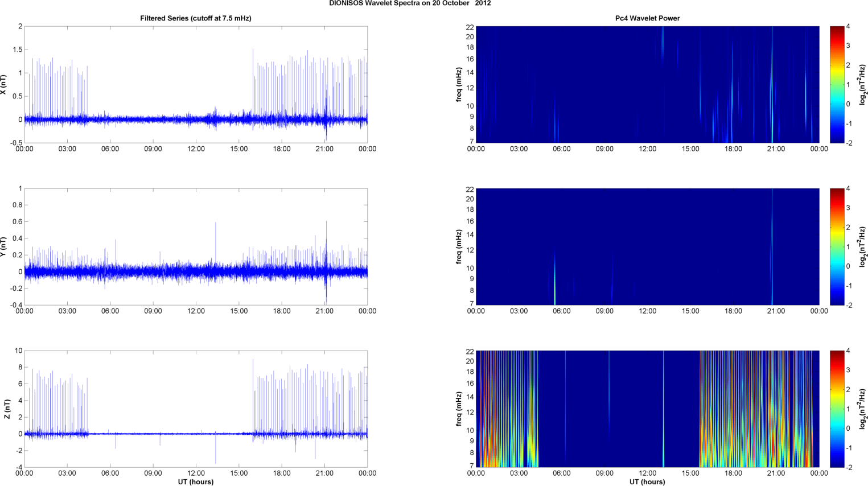Click the X (nT) axis label

(3, 84)
